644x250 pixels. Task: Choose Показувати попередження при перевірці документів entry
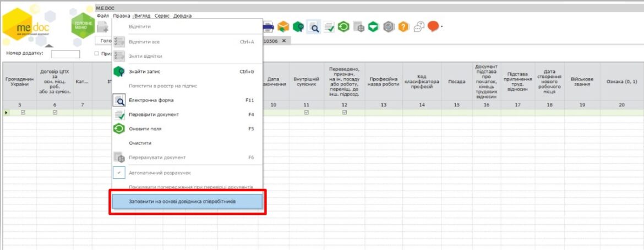[187, 187]
